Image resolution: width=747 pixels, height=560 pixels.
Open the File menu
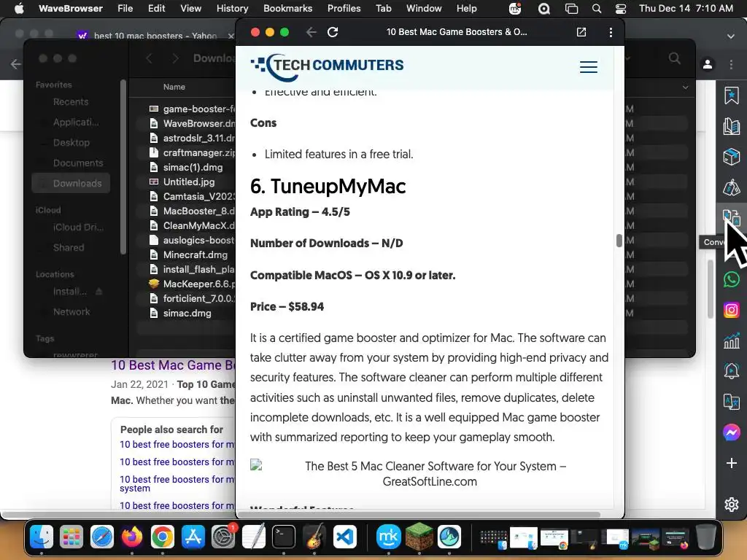(125, 8)
